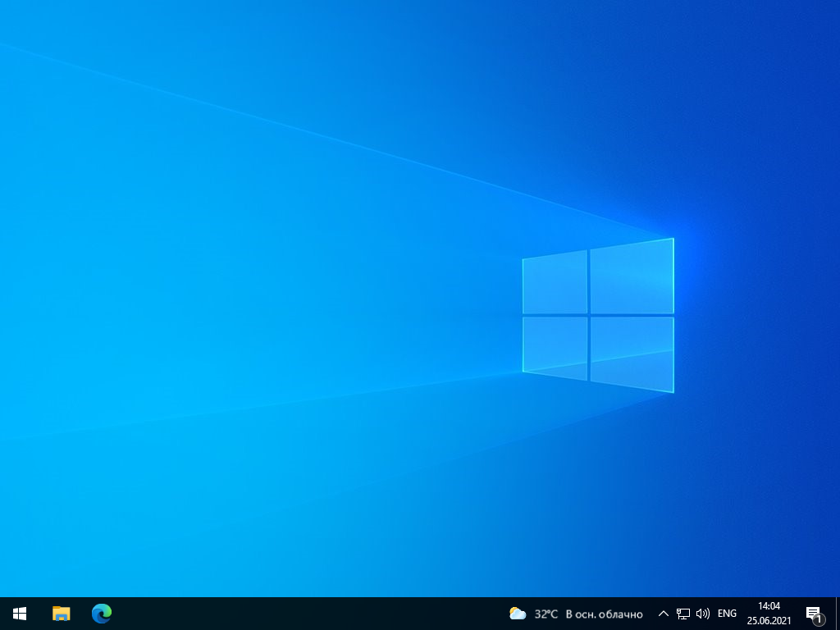Open the Windows Start menu

(20, 614)
